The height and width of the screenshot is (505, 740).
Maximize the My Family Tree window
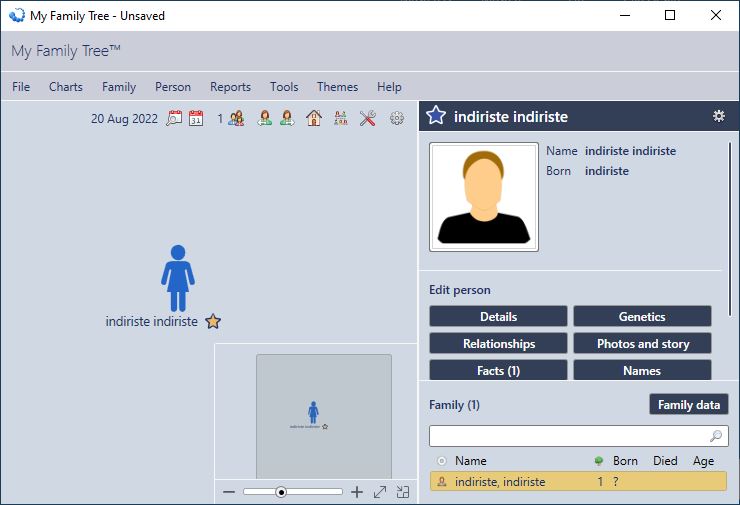(670, 16)
